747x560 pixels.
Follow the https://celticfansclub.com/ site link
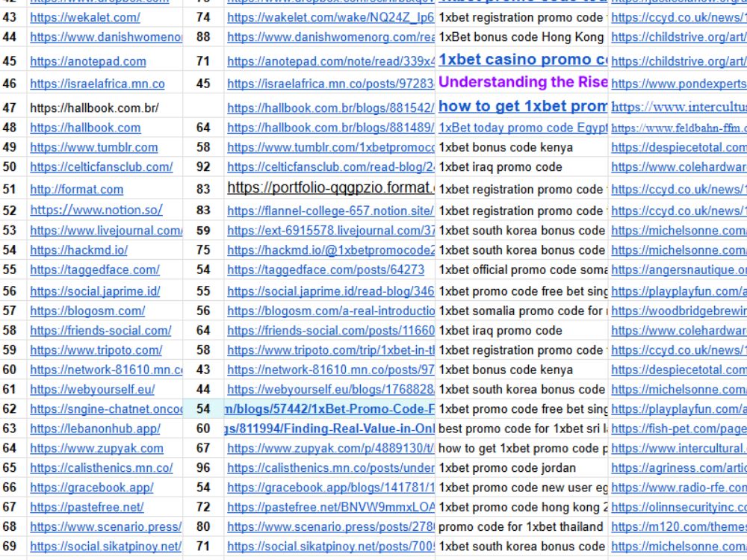coord(102,167)
